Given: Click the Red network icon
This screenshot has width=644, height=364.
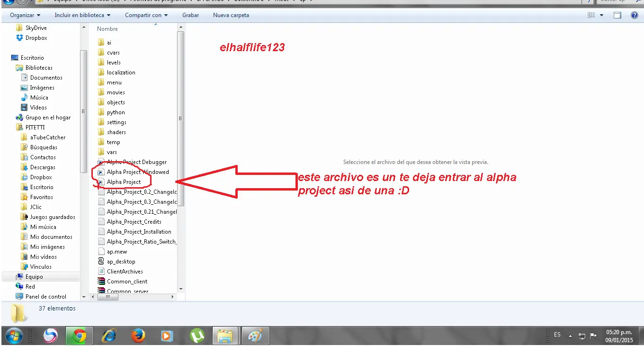Looking at the screenshot, I should [x=19, y=287].
